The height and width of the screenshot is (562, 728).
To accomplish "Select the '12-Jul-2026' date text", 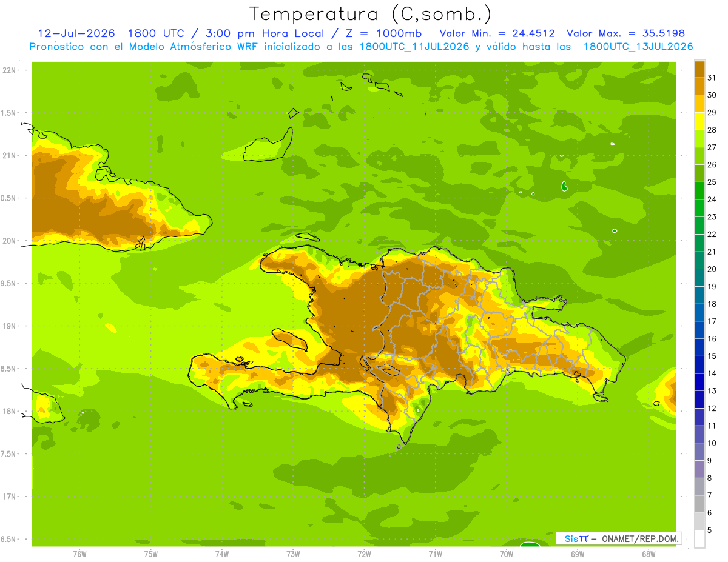I will 76,33.
